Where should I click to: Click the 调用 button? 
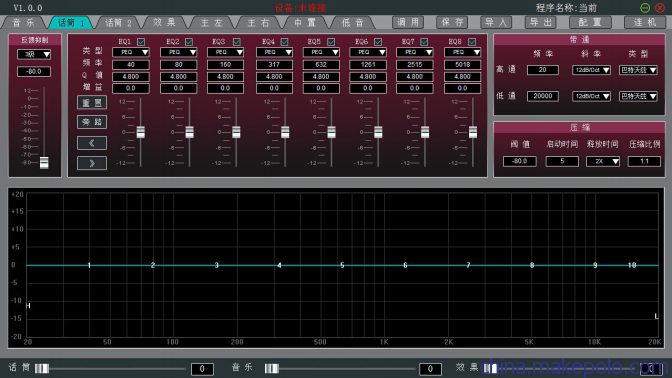[x=408, y=22]
